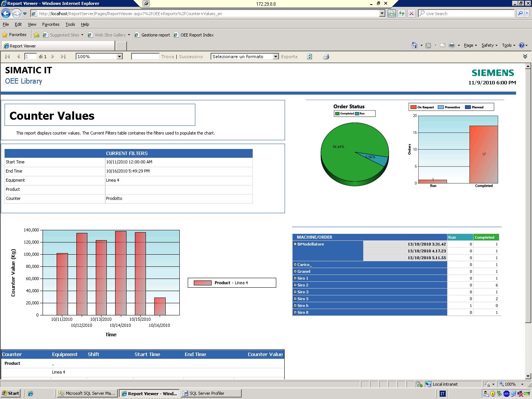Click the SQL Server Profiler taskbar button

click(211, 393)
